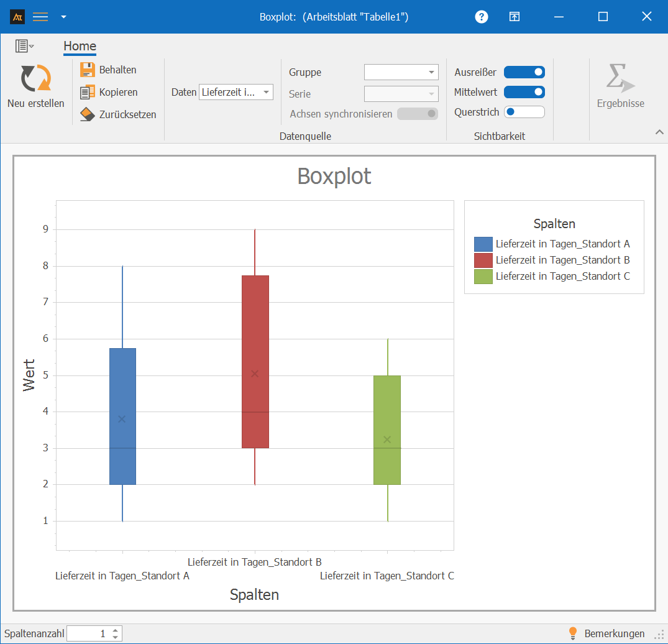Screen dimensions: 668x644
Task: Click the Spaltenanzahl input field
Action: 88,633
